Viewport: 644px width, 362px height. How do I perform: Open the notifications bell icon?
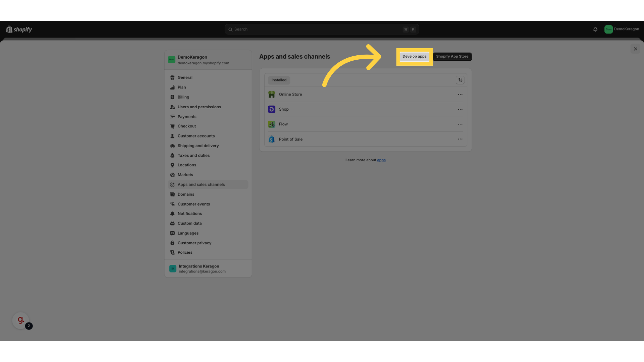click(595, 29)
